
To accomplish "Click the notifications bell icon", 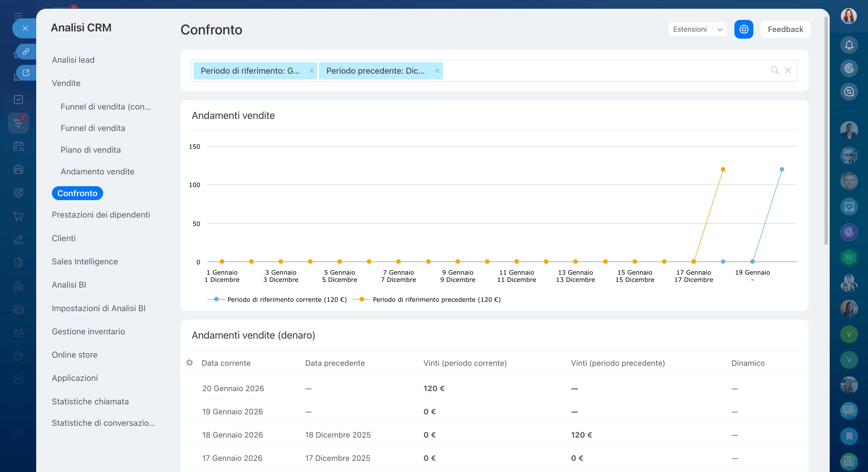I will (848, 45).
